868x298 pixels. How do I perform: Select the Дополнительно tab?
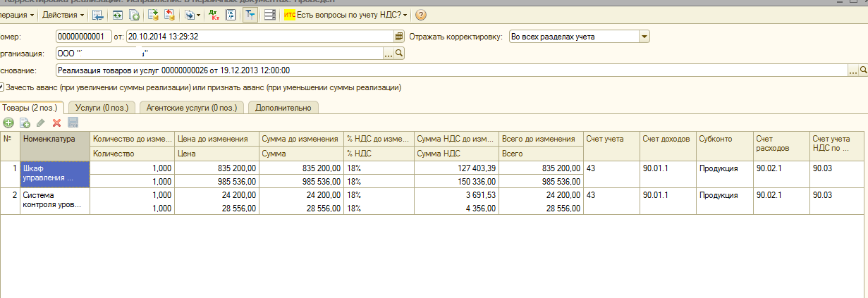tap(283, 107)
